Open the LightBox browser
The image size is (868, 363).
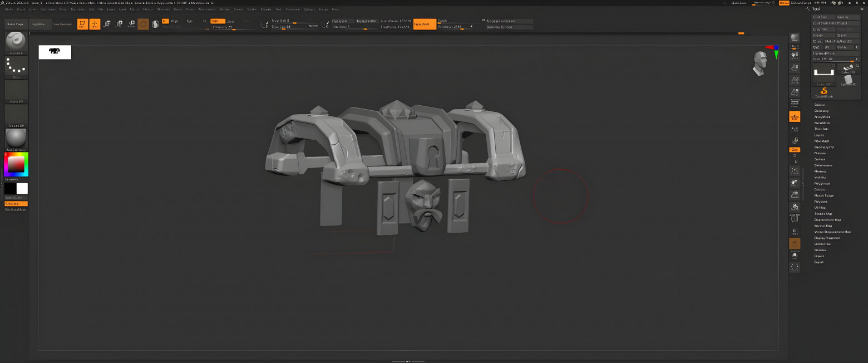[39, 23]
